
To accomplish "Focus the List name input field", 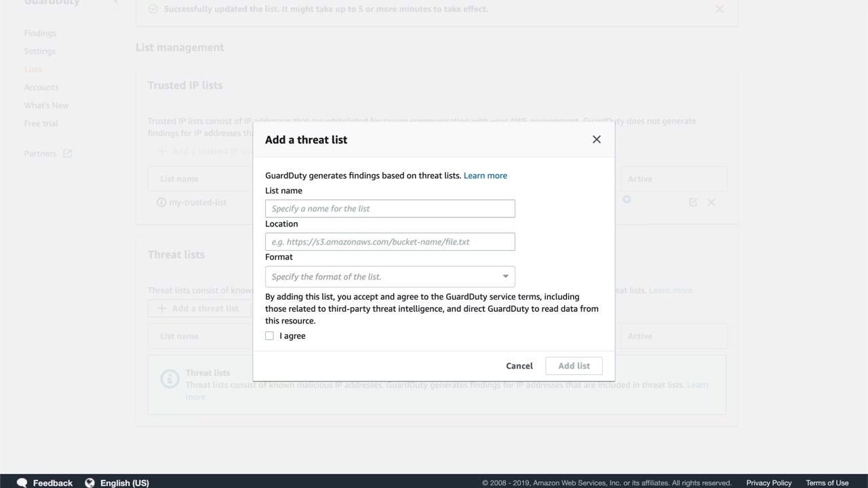I will click(390, 209).
